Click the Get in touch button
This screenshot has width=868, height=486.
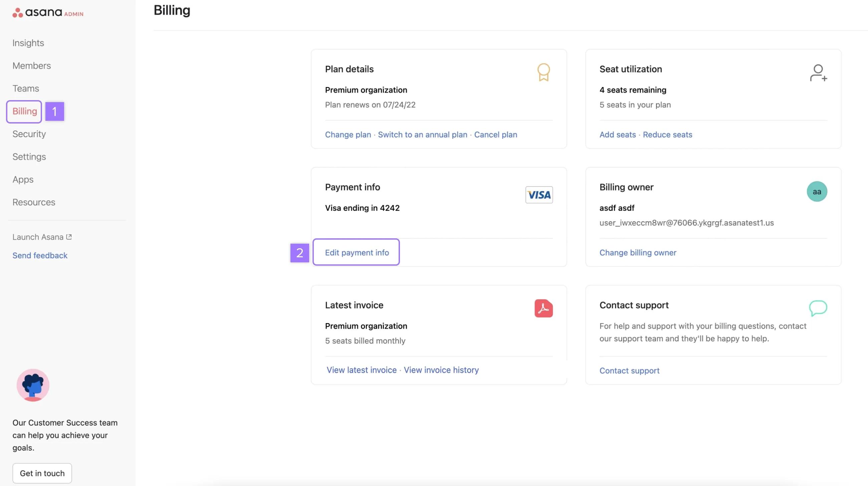(41, 473)
